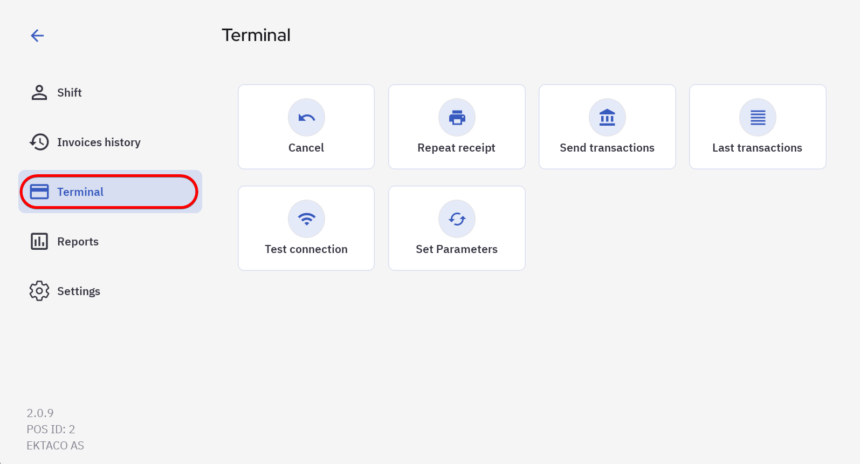
Task: Click the Settings gear icon
Action: pos(39,291)
